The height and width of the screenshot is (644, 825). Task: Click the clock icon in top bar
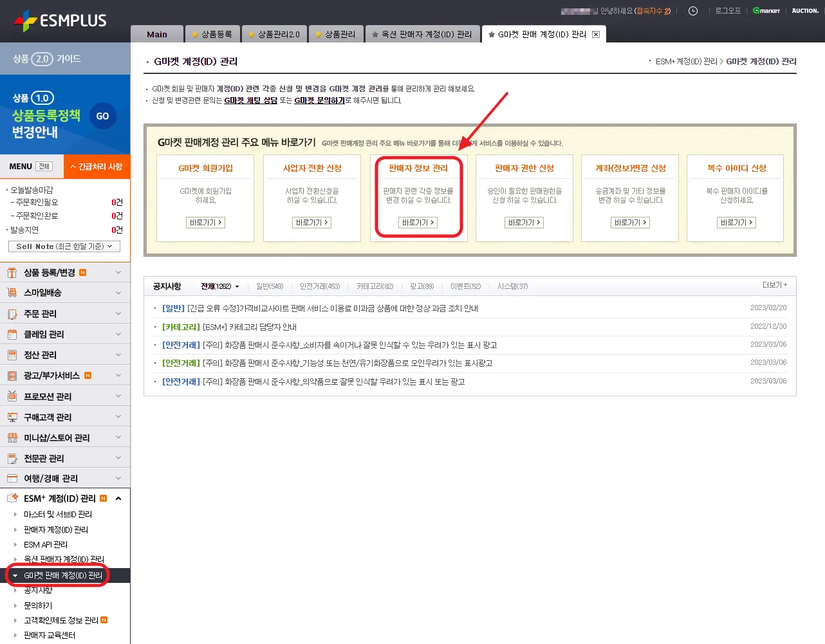point(693,11)
